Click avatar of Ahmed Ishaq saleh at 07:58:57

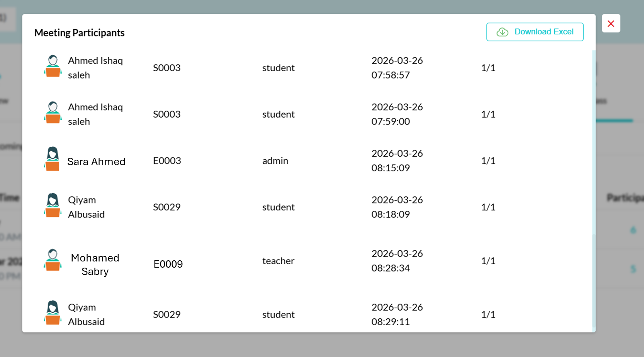(53, 66)
